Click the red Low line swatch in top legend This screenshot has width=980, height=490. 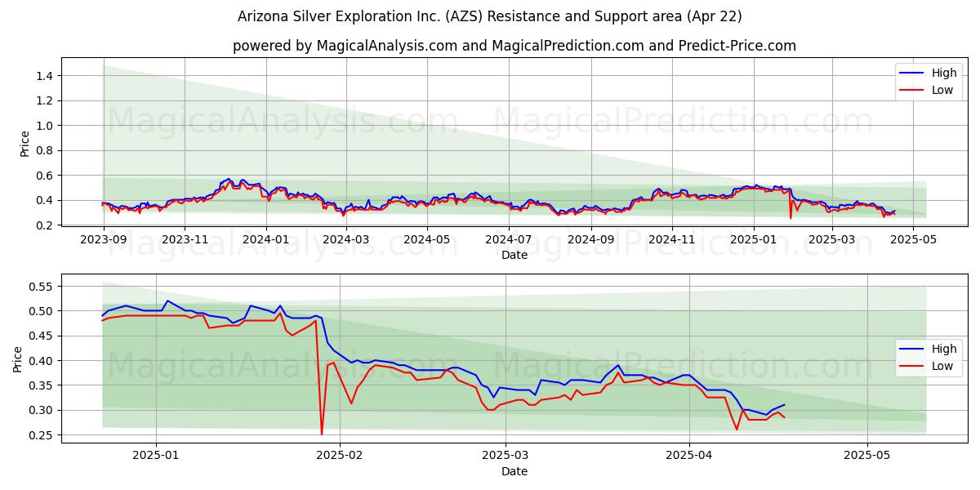912,91
